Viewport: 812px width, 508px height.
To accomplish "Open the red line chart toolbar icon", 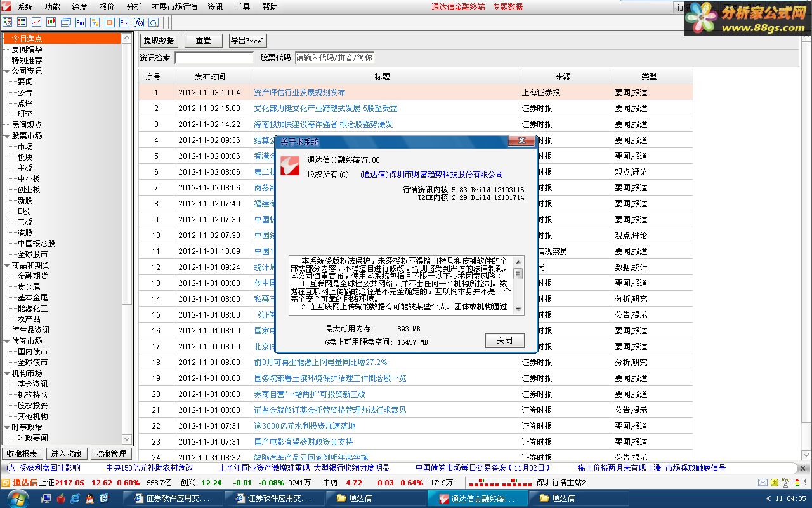I will [x=37, y=22].
